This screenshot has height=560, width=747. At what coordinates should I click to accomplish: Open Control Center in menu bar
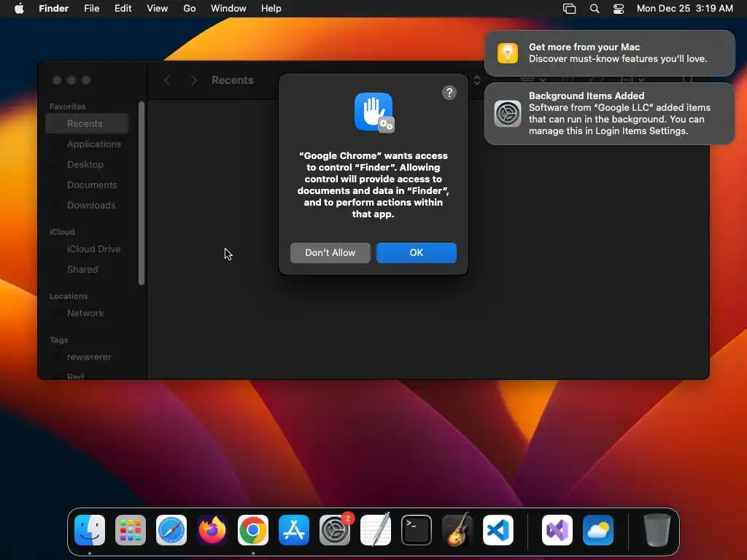pyautogui.click(x=619, y=9)
